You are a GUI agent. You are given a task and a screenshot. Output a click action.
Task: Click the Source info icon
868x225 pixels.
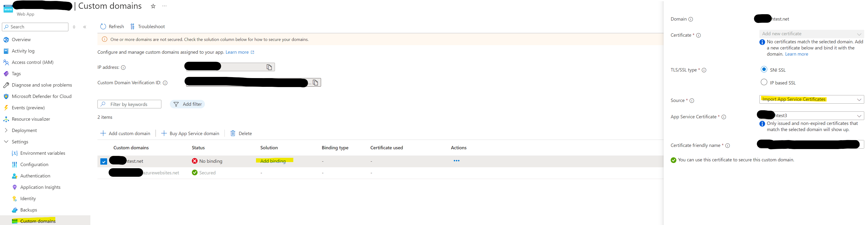click(x=692, y=101)
